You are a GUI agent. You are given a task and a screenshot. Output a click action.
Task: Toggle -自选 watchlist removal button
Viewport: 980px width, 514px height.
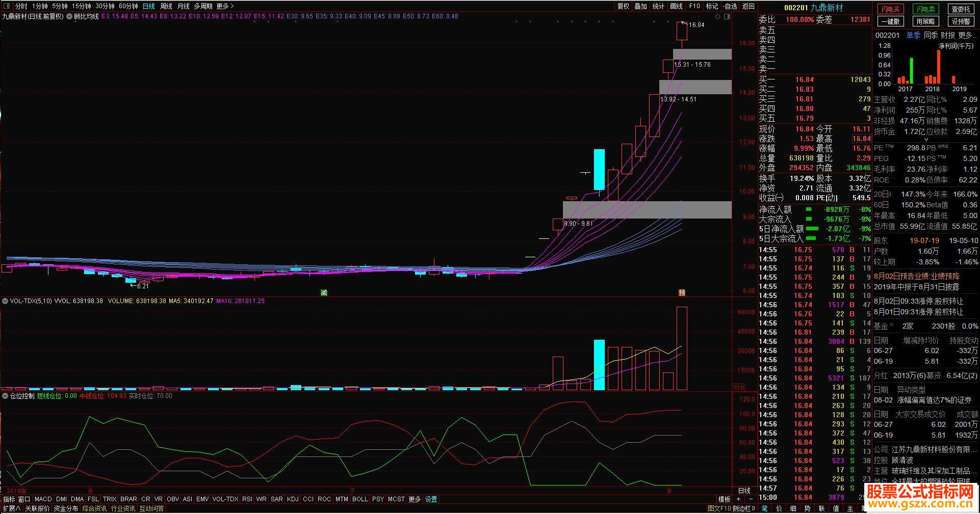click(730, 6)
